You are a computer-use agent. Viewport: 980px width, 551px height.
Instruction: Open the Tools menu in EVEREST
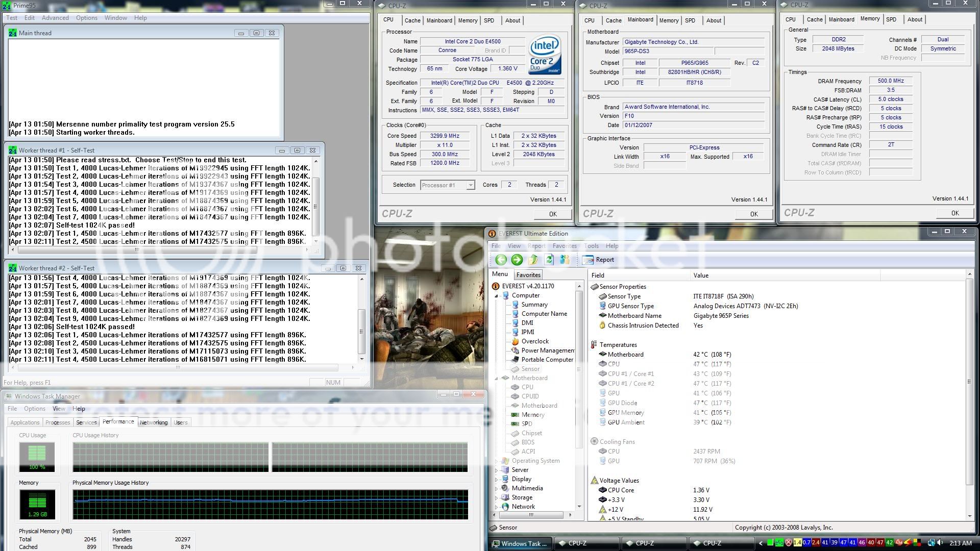[x=591, y=245]
